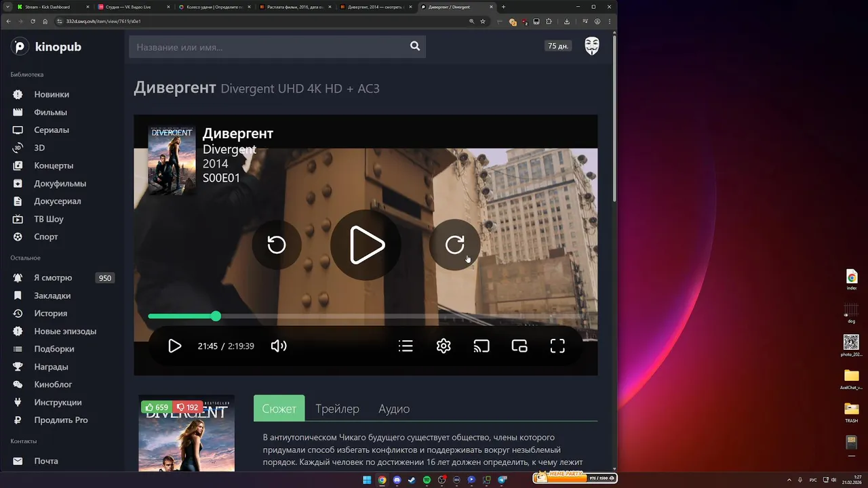Open Инструкции page
Screen dimensions: 868x488
pyautogui.click(x=58, y=402)
